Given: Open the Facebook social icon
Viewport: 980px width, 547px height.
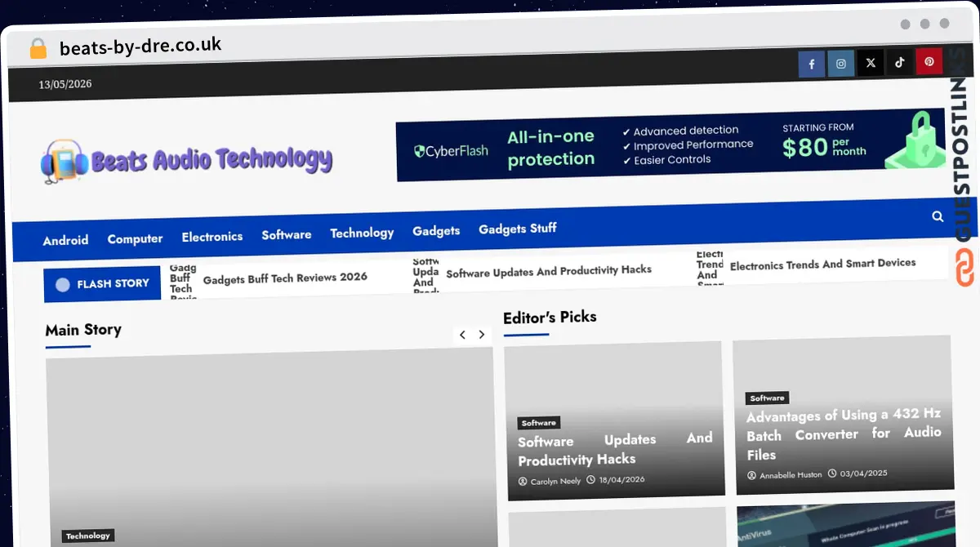Looking at the screenshot, I should pos(811,64).
